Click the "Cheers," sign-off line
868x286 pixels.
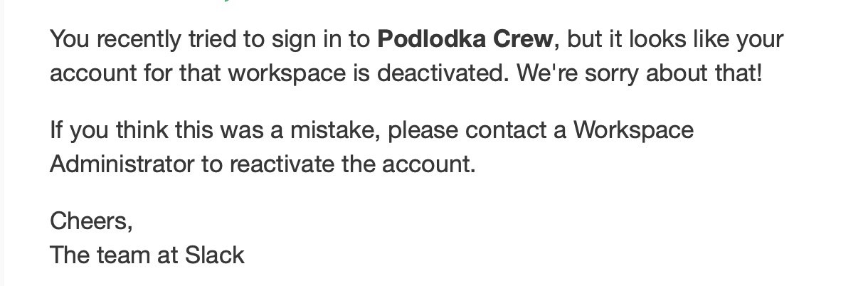click(91, 221)
